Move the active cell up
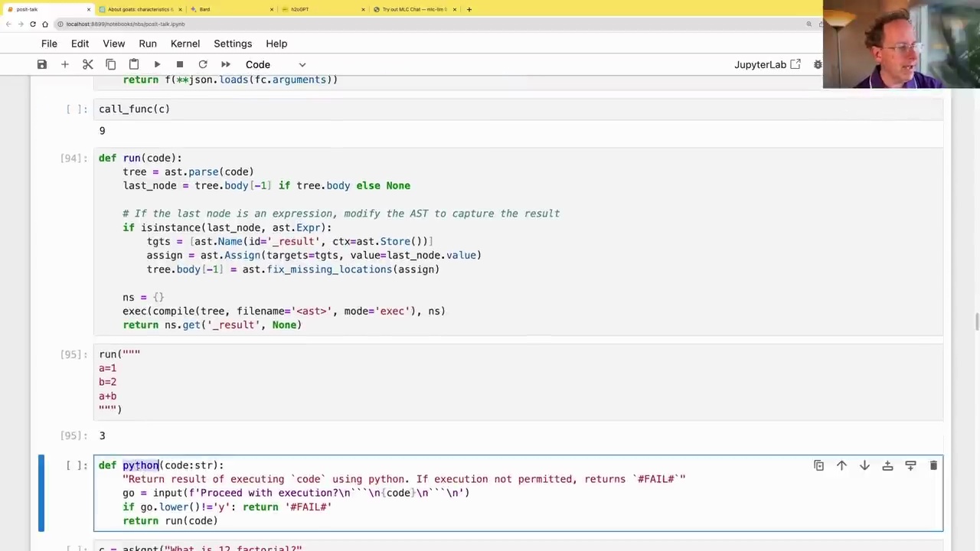 point(841,465)
